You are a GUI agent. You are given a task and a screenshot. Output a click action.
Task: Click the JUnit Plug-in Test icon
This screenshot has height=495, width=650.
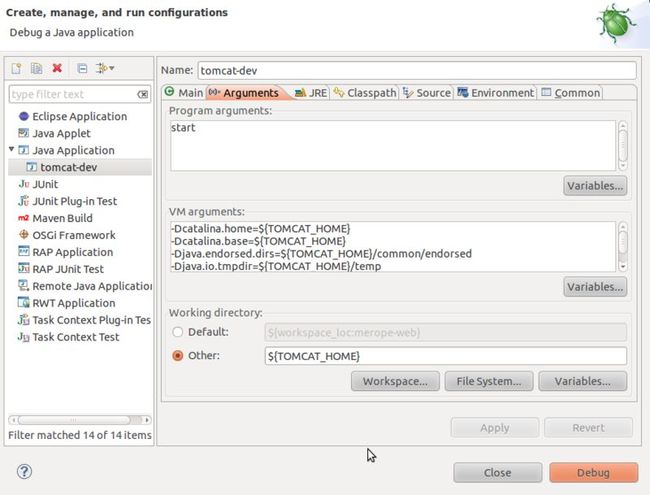click(24, 201)
